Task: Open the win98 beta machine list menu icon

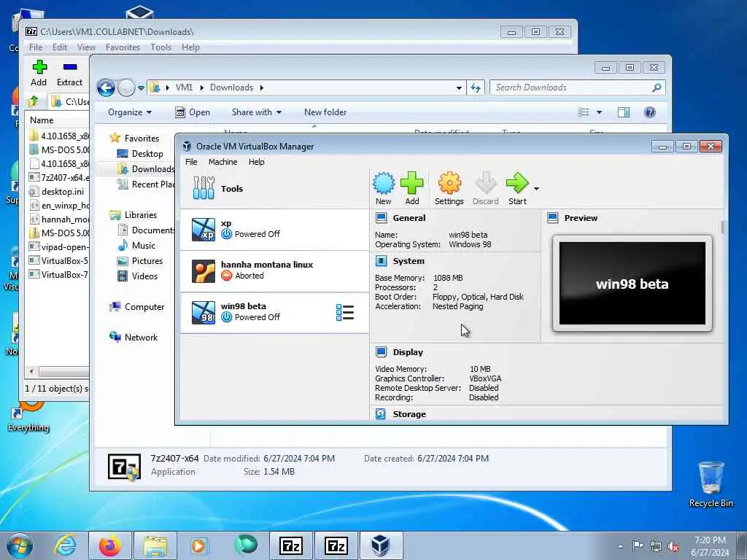Action: point(345,312)
